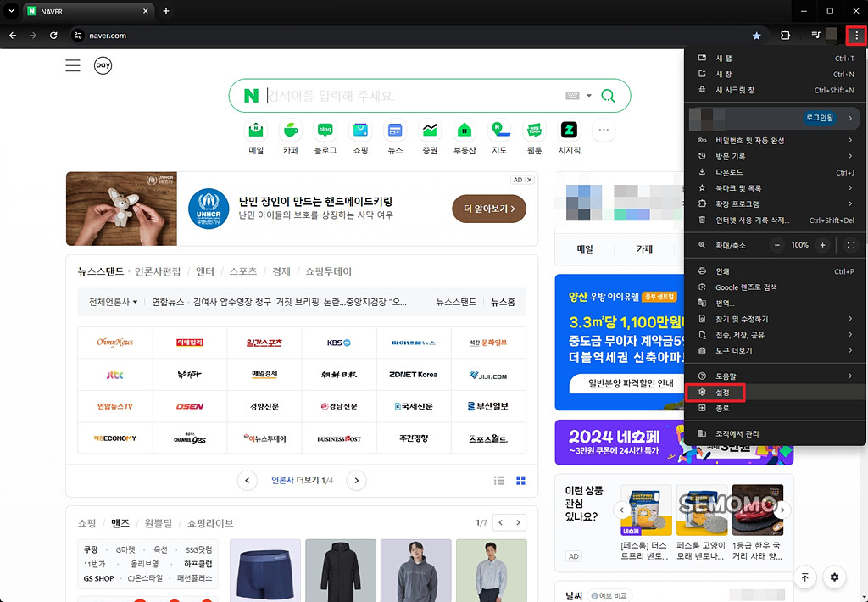Open the on-screen keyboard icon in search box

coord(572,95)
